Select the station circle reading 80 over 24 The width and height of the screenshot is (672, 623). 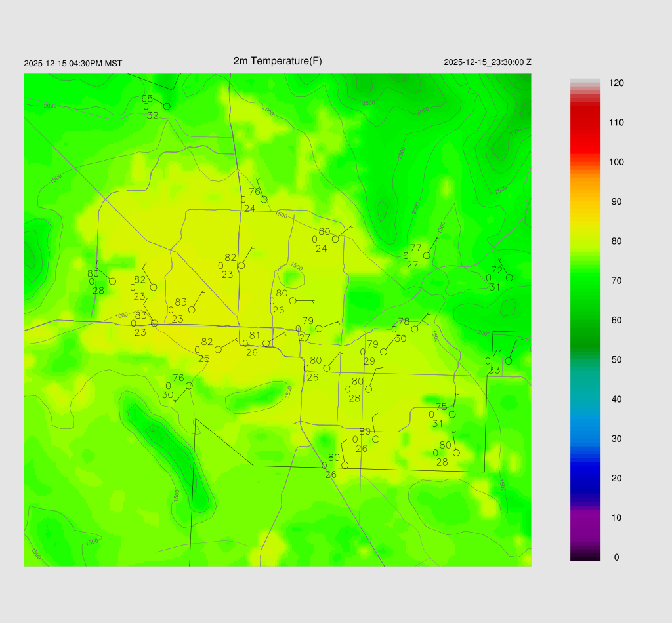coord(335,239)
